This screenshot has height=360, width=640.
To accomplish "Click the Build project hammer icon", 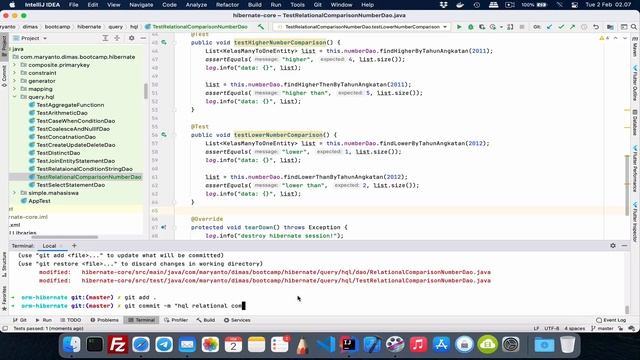I will pos(261,27).
